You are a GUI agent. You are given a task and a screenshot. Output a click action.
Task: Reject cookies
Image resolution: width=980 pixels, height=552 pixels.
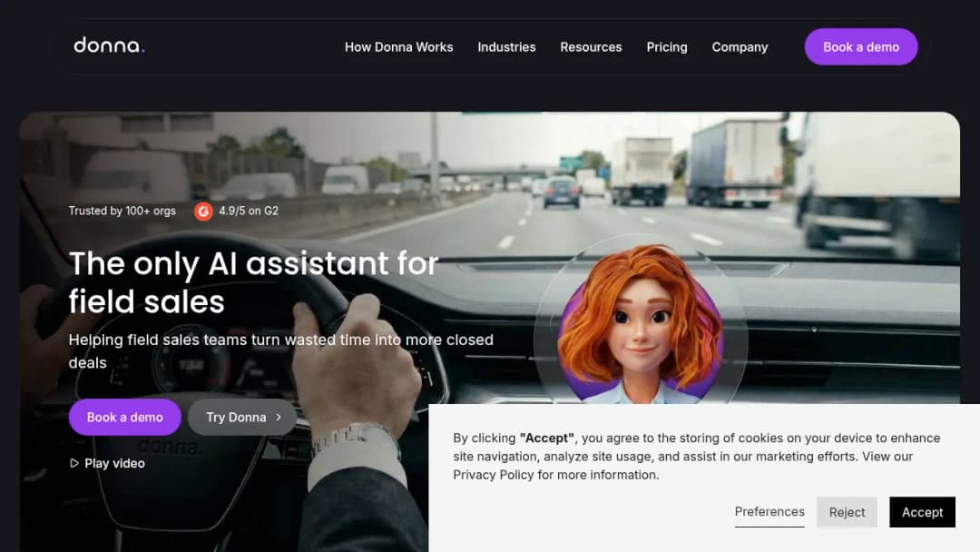[847, 512]
